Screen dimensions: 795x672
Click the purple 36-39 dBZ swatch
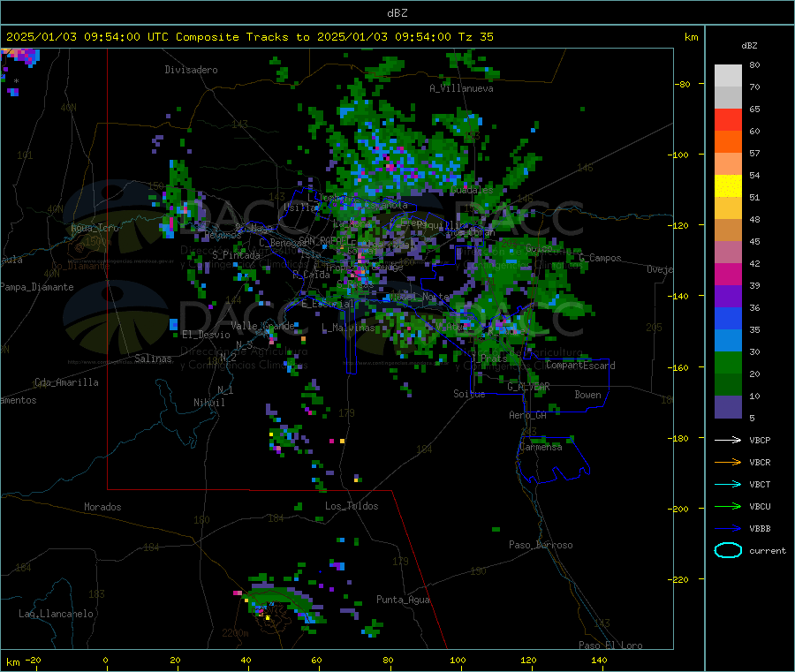tap(728, 296)
